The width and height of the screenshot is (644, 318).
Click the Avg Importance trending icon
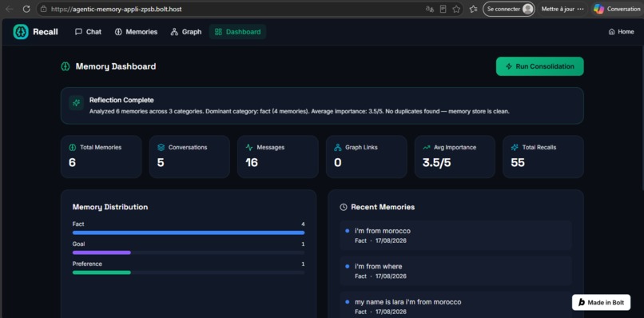[x=427, y=147]
